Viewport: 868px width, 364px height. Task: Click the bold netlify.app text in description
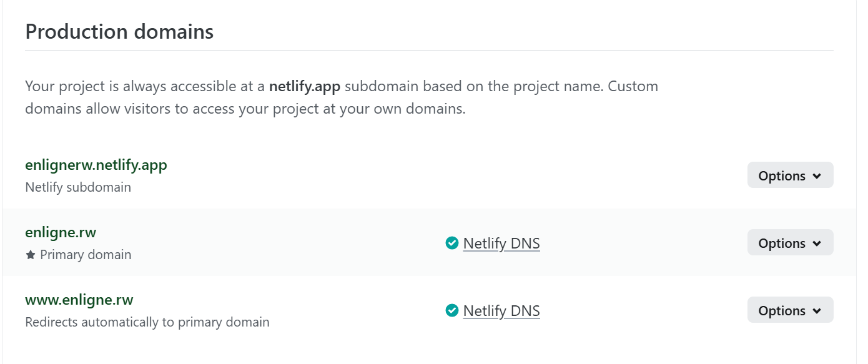coord(305,86)
